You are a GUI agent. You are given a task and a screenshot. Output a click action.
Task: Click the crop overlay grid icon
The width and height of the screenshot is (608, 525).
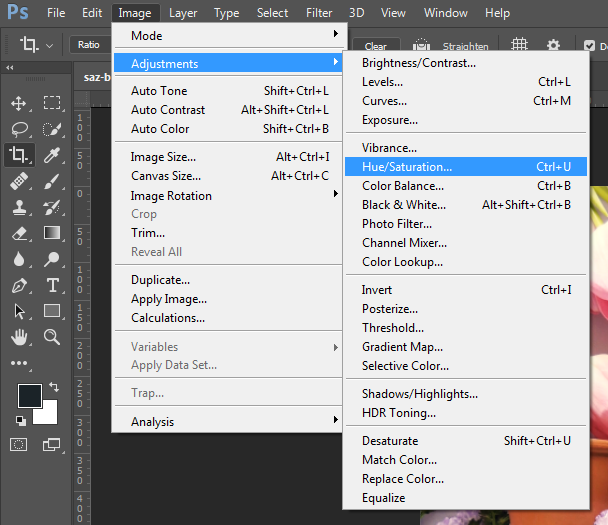[520, 46]
